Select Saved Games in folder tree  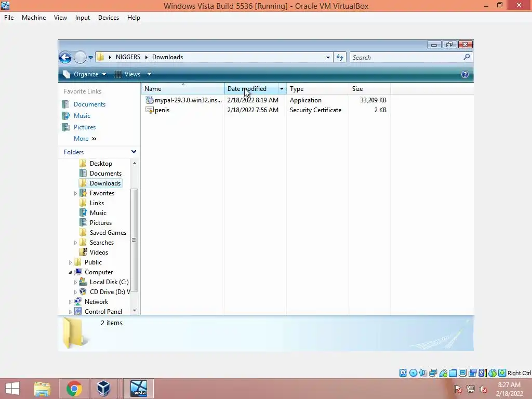(x=108, y=233)
